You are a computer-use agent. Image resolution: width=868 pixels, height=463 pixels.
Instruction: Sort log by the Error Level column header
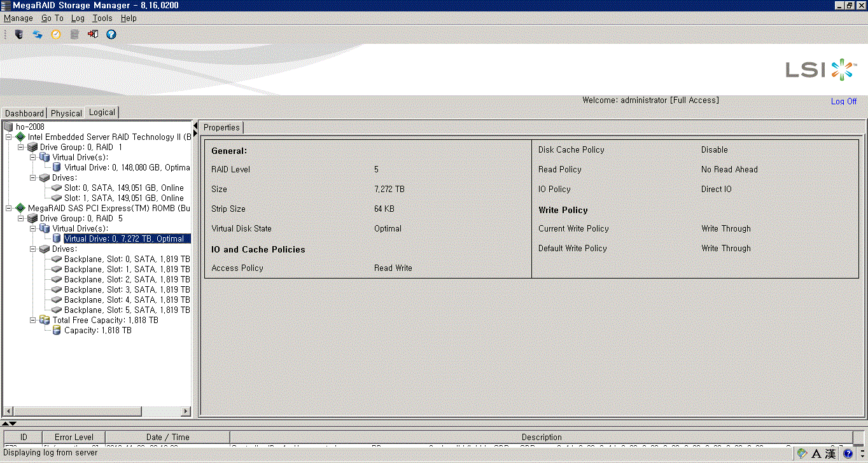pos(74,437)
